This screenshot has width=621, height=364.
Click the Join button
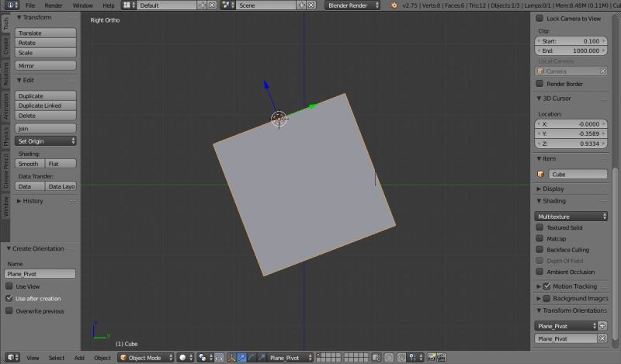tap(46, 128)
